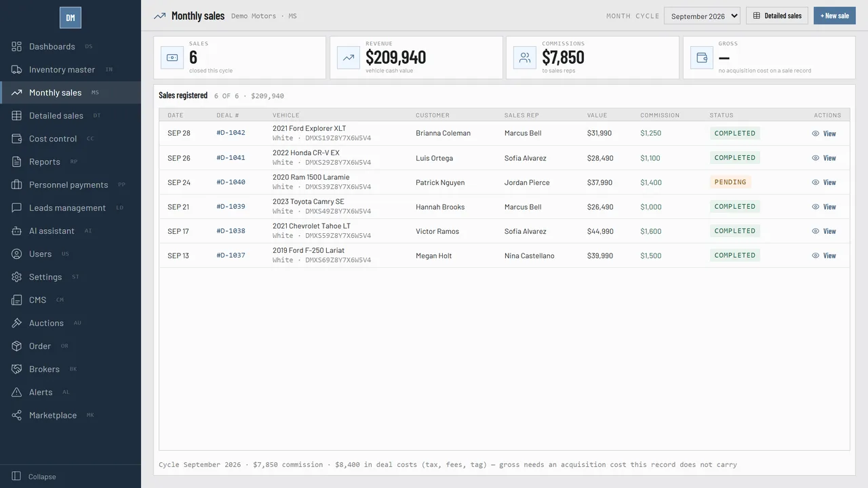
Task: Open deal link #D-1042
Action: [231, 133]
